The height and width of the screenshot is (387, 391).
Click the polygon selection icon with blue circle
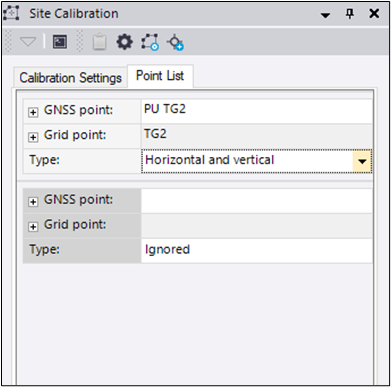(150, 42)
